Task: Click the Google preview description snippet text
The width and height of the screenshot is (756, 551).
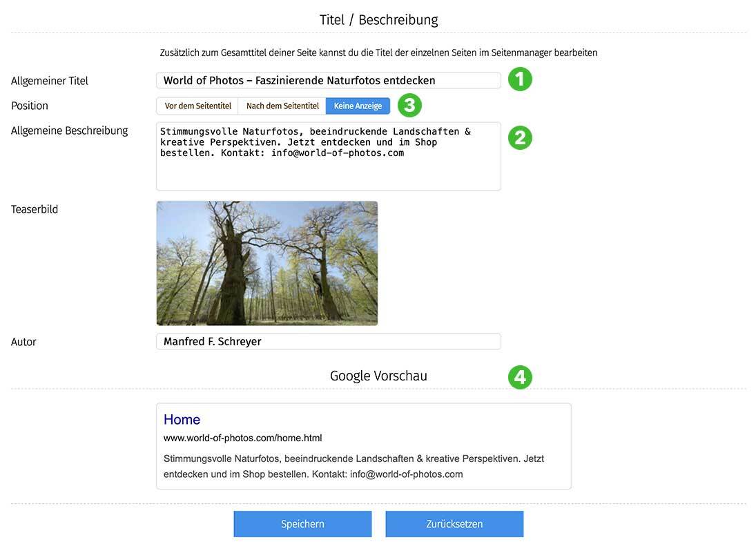Action: 354,466
